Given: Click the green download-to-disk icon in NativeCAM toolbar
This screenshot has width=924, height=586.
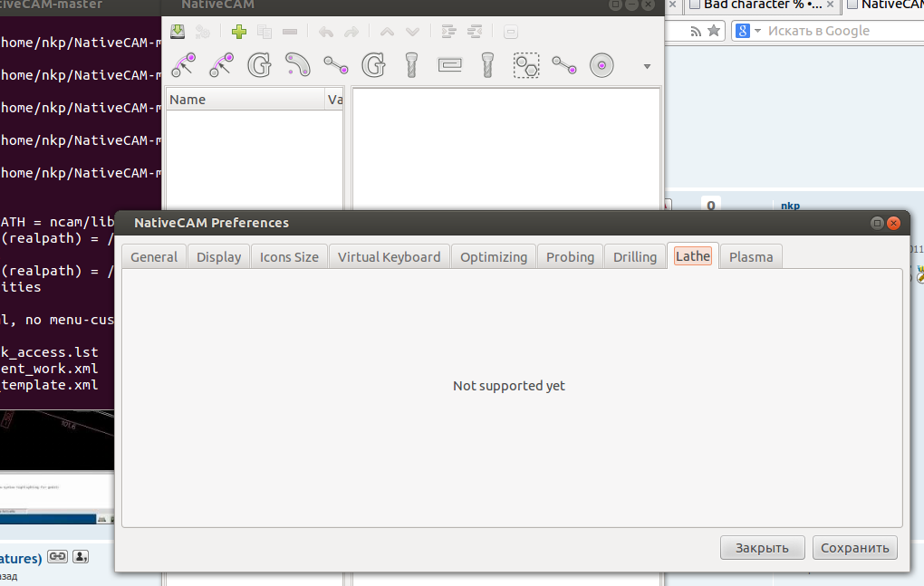Looking at the screenshot, I should [x=178, y=31].
